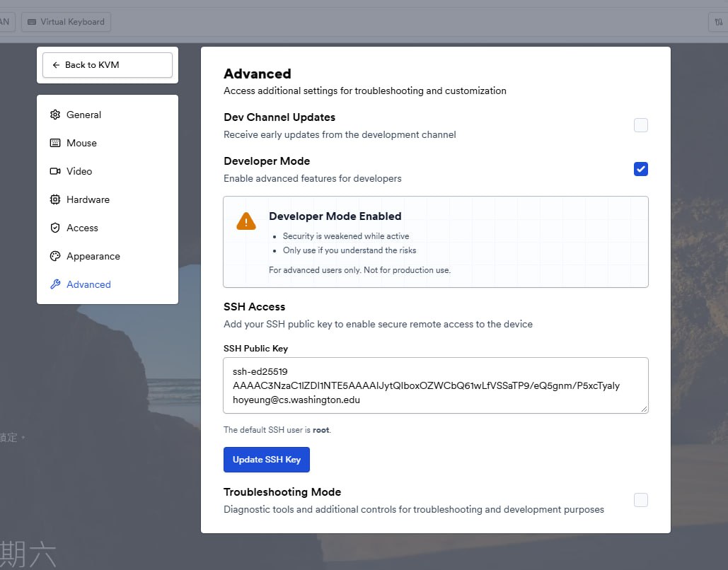The image size is (728, 570).
Task: Enable Dev Channel Updates checkbox
Action: tap(641, 125)
